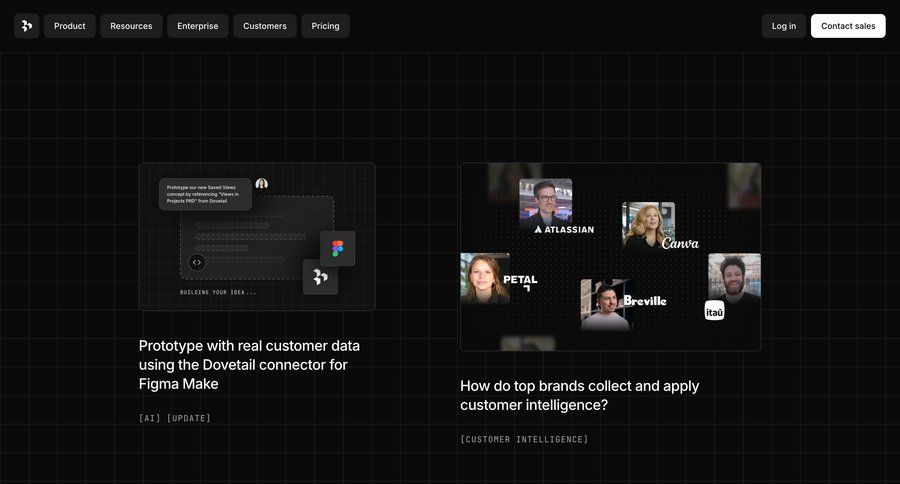The width and height of the screenshot is (900, 484).
Task: Click the Petal logo
Action: (521, 281)
